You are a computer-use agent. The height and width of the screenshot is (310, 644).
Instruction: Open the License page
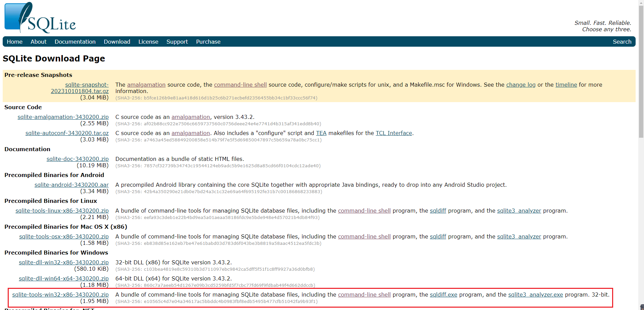coord(148,42)
